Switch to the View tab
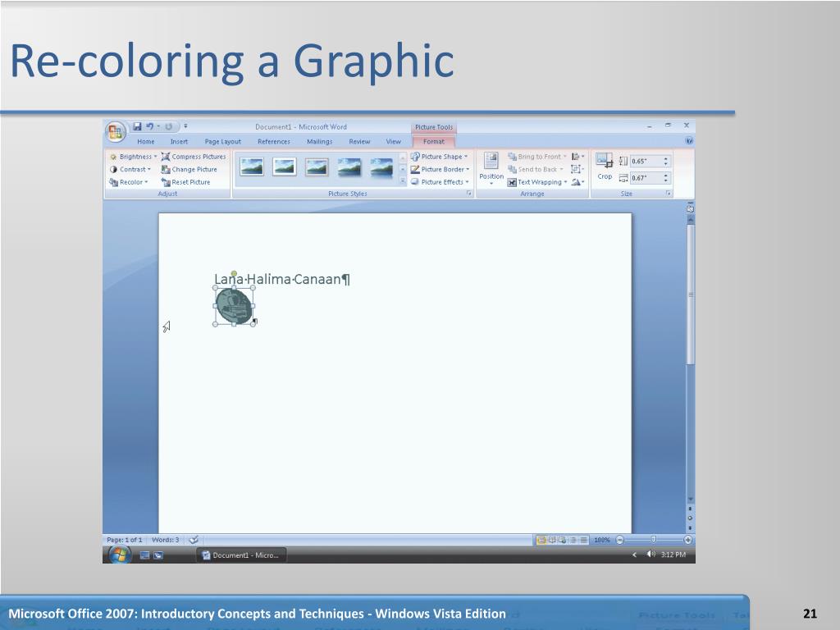This screenshot has width=840, height=630. tap(393, 141)
